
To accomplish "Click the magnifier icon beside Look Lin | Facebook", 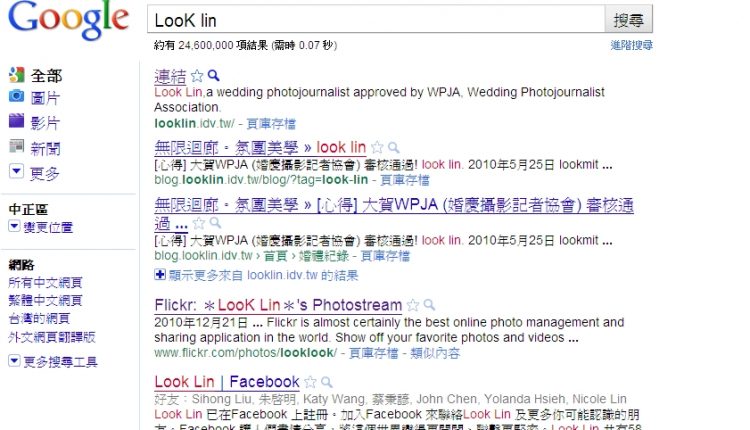I will [x=327, y=382].
